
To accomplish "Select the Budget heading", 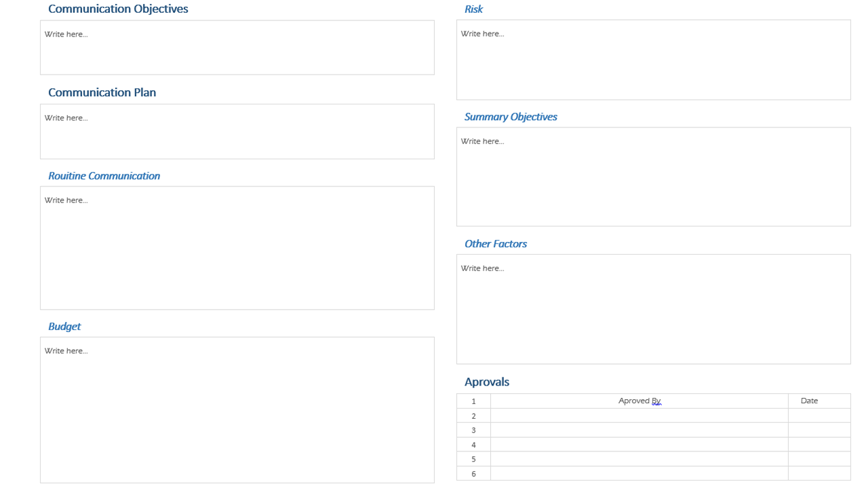I will 64,326.
